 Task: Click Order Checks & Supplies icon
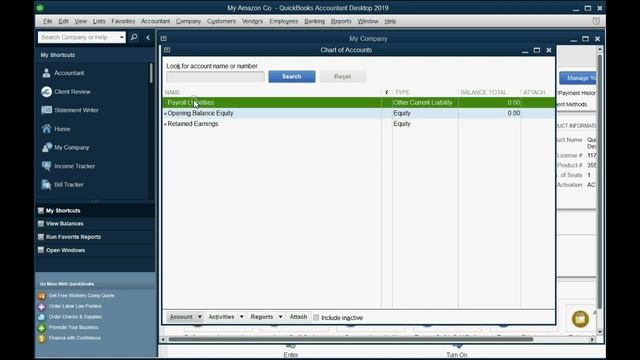[42, 317]
